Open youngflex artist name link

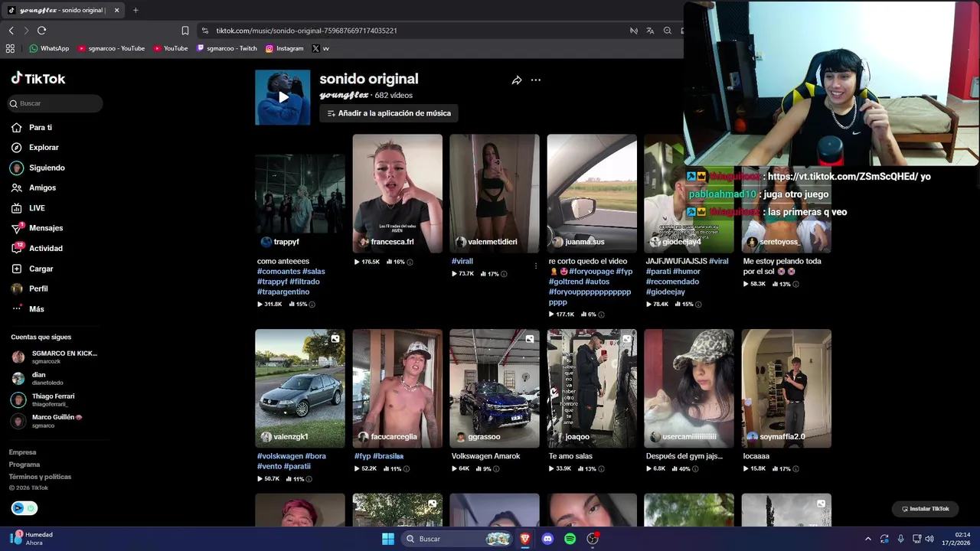tap(344, 96)
